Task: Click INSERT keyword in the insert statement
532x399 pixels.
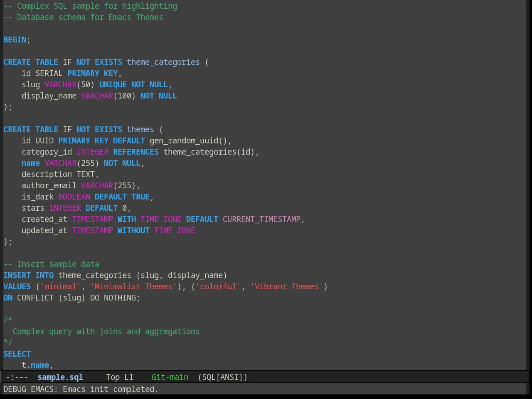Action: [17, 275]
